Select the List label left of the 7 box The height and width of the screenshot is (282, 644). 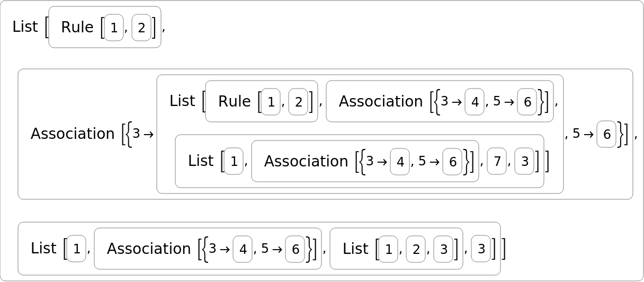pos(201,161)
